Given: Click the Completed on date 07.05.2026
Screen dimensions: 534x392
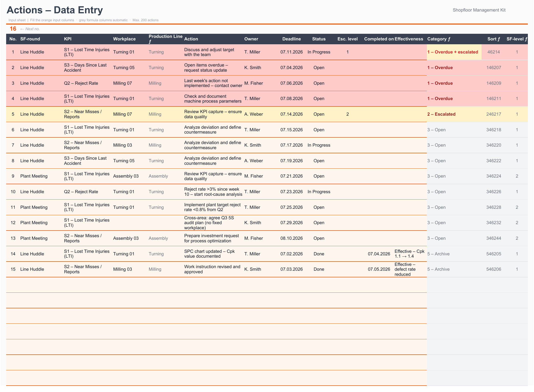Looking at the screenshot, I should (x=379, y=269).
